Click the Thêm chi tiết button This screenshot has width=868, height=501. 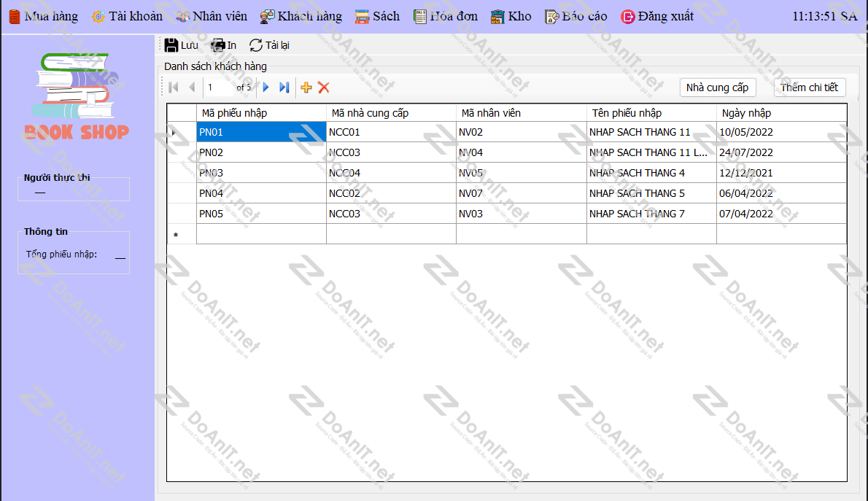point(810,88)
